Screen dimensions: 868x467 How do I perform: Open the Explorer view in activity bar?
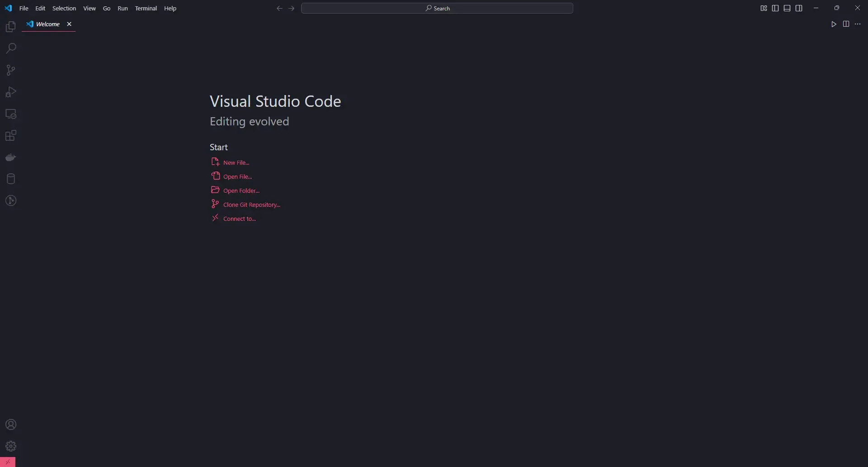pyautogui.click(x=11, y=27)
